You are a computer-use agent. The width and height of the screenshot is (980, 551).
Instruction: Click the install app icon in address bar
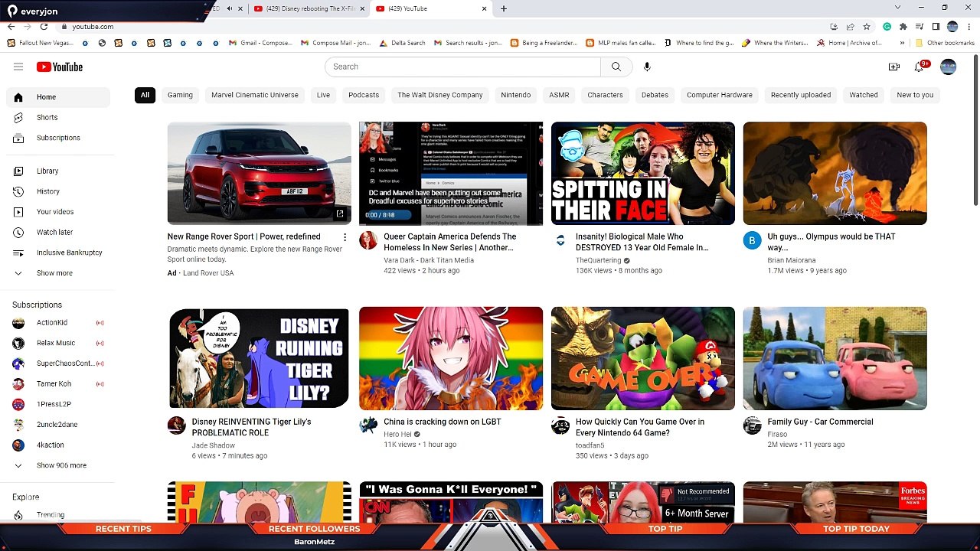tap(834, 27)
